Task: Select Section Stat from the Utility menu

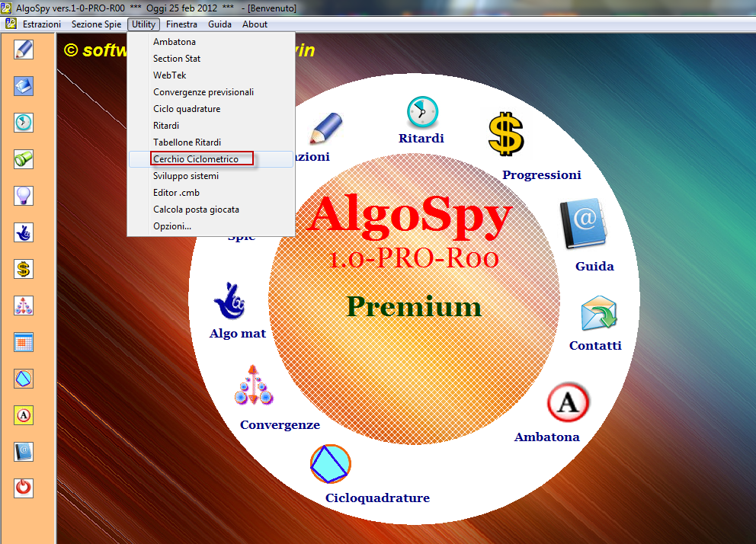Action: click(x=211, y=59)
